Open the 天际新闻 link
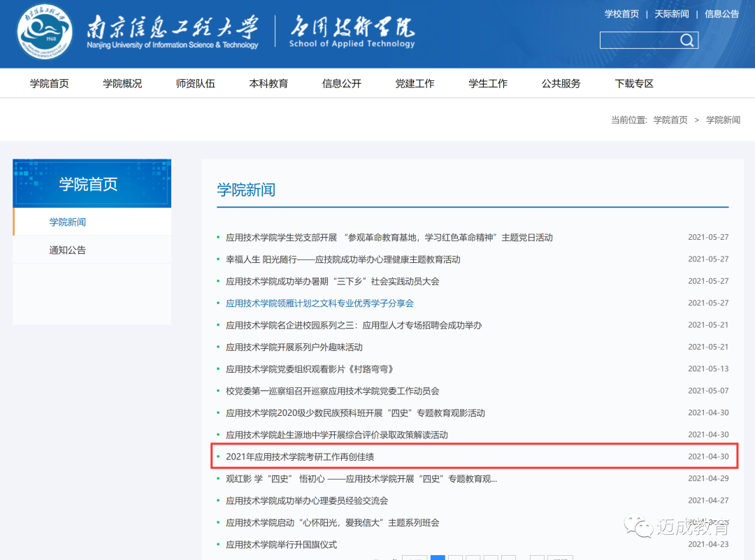The image size is (755, 560). click(672, 13)
